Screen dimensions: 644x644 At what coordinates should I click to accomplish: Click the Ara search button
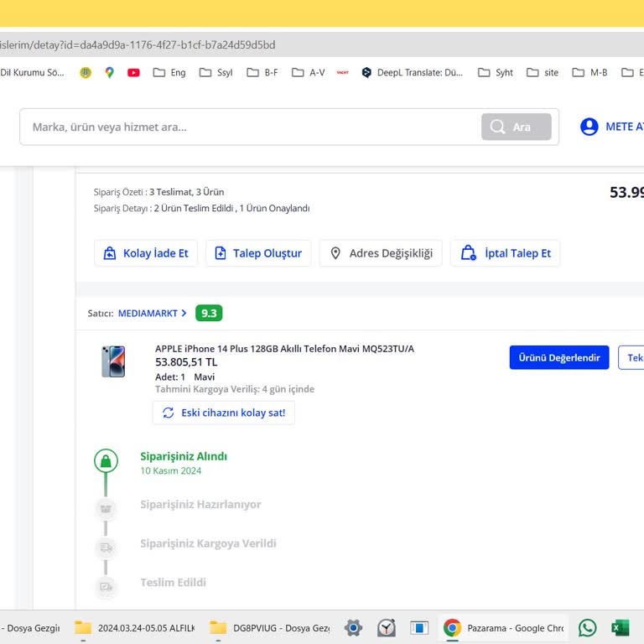517,127
